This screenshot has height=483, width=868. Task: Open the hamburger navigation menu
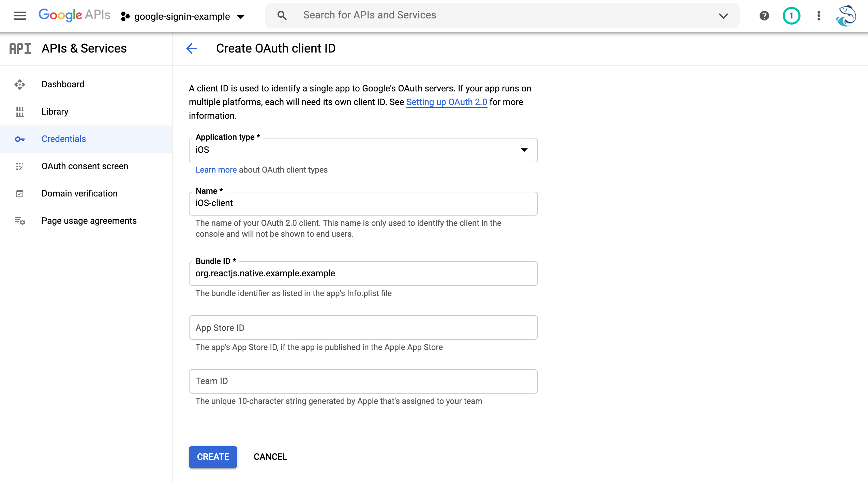coord(19,16)
